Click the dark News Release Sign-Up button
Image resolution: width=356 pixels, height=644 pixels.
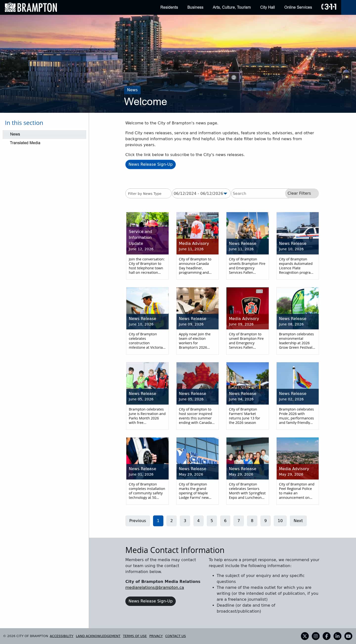(150, 601)
